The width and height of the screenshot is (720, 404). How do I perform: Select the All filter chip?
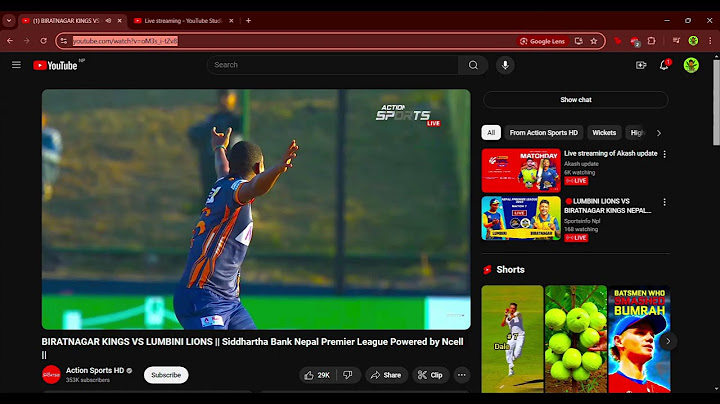point(491,133)
